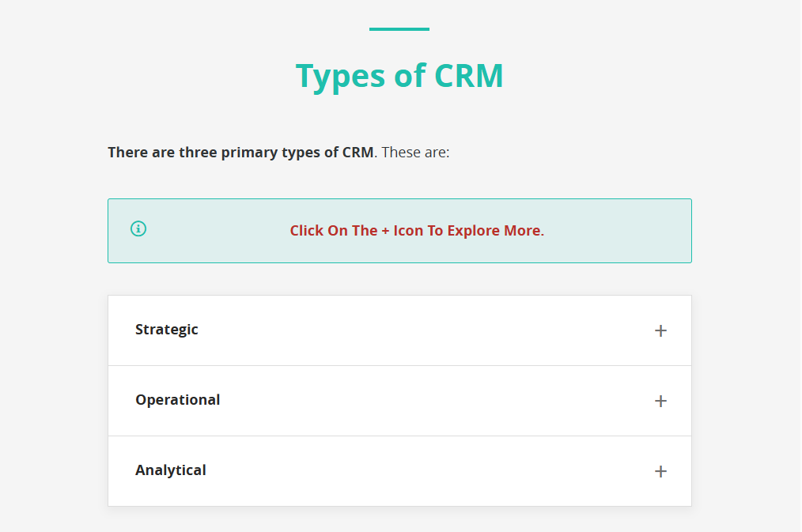This screenshot has width=802, height=532.
Task: Click empty middle area of the Strategic row
Action: click(x=411, y=330)
